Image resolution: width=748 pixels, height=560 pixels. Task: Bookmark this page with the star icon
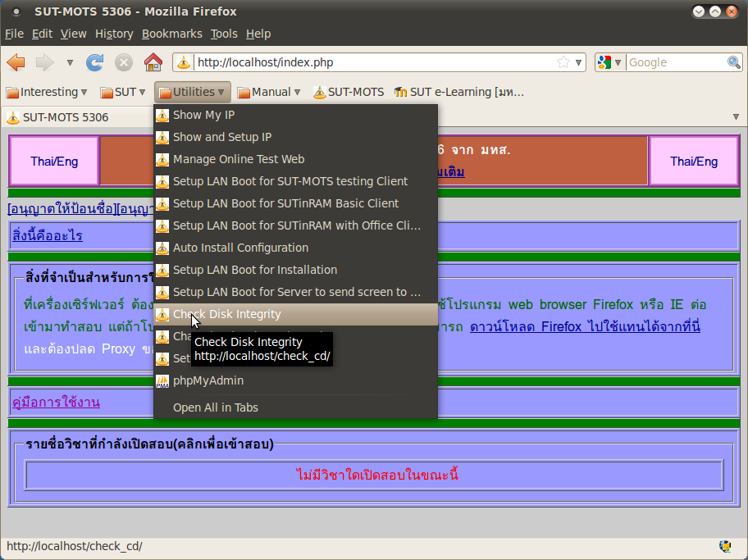[x=563, y=62]
